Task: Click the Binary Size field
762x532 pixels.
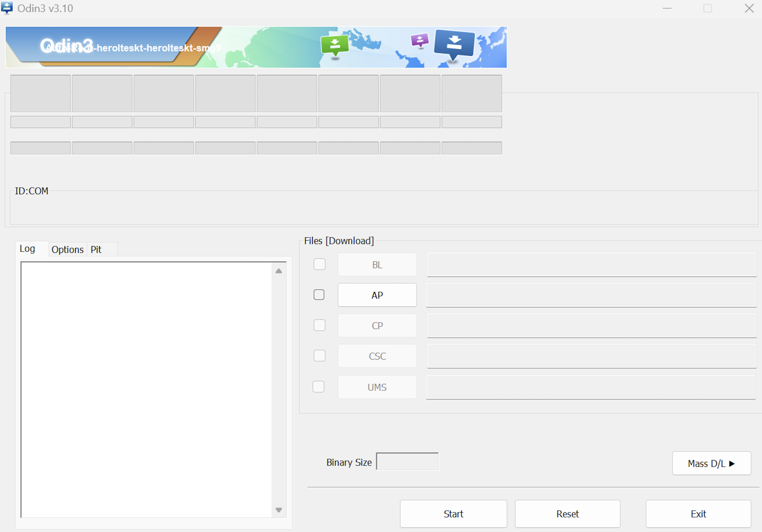Action: tap(407, 461)
